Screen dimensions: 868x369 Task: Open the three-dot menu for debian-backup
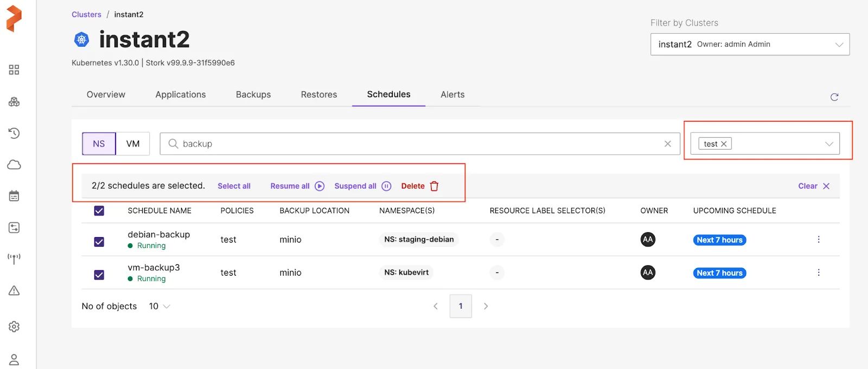click(x=819, y=239)
